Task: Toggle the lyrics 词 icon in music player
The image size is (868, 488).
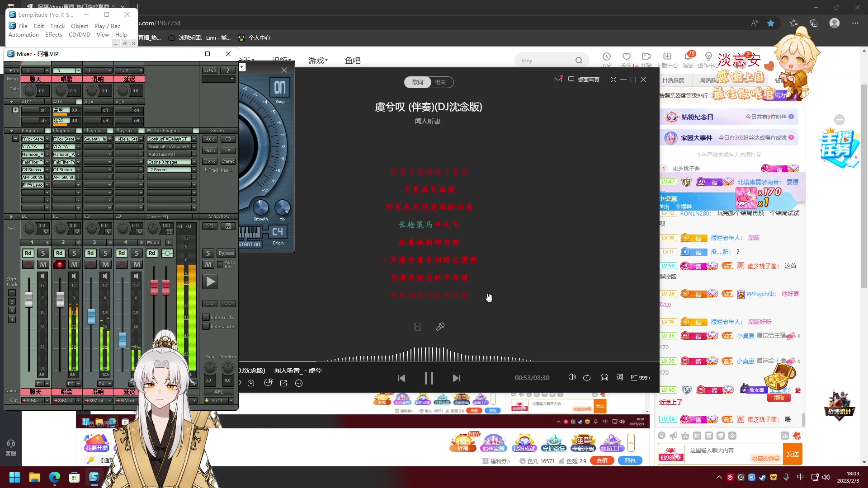Action: click(x=620, y=377)
